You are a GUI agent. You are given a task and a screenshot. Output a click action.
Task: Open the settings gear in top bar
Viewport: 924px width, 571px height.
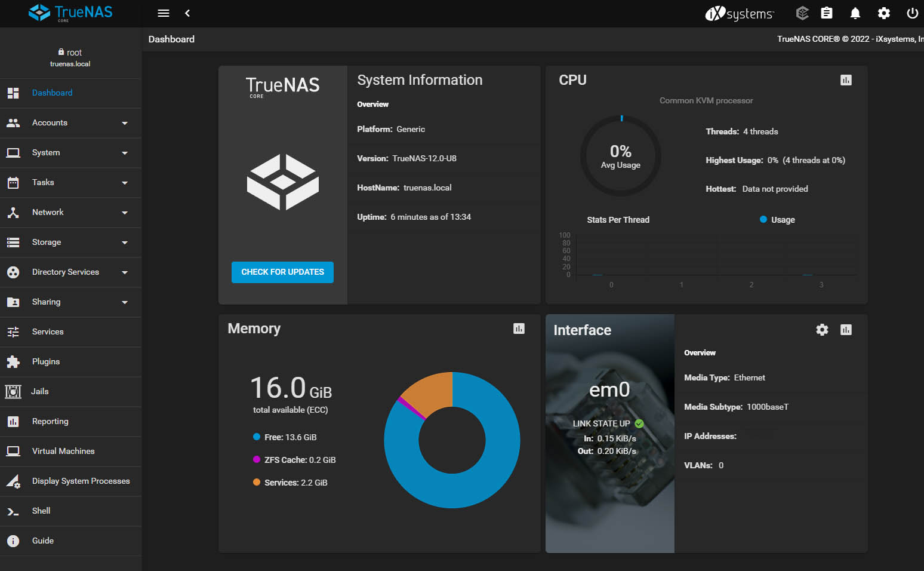point(883,13)
